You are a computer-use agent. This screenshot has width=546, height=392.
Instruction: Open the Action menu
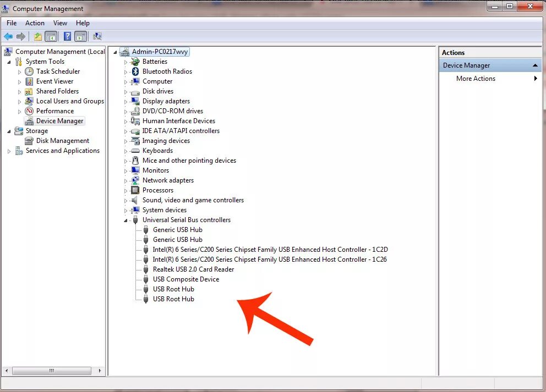click(x=35, y=23)
